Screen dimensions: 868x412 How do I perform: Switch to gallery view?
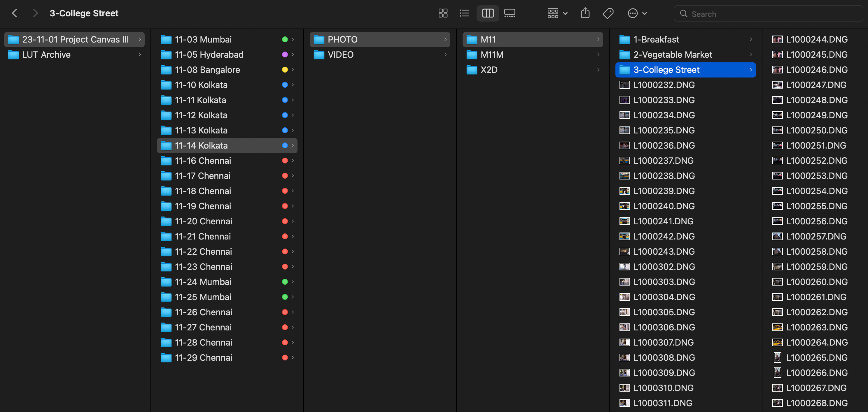[510, 13]
